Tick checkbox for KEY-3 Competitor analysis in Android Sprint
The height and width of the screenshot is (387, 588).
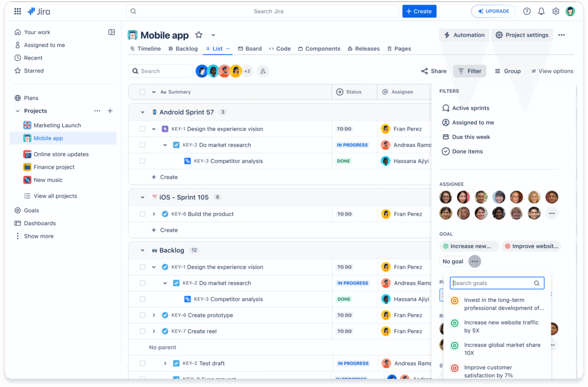142,161
